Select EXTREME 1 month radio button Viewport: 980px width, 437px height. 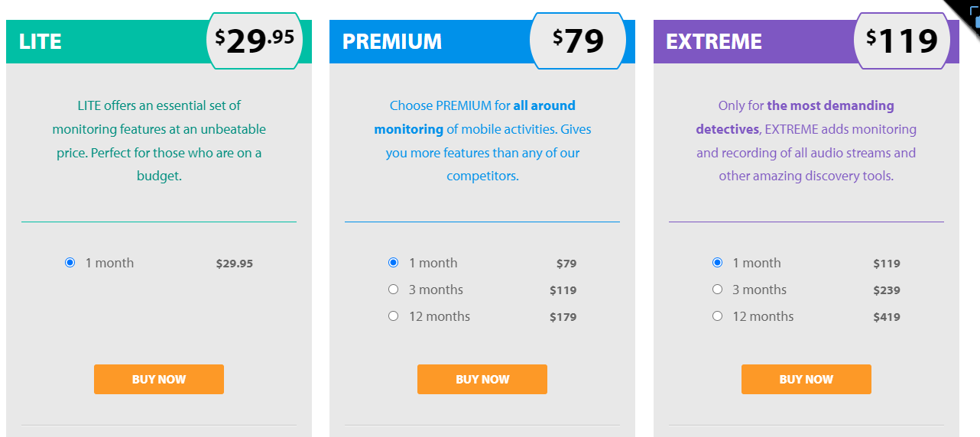tap(717, 263)
